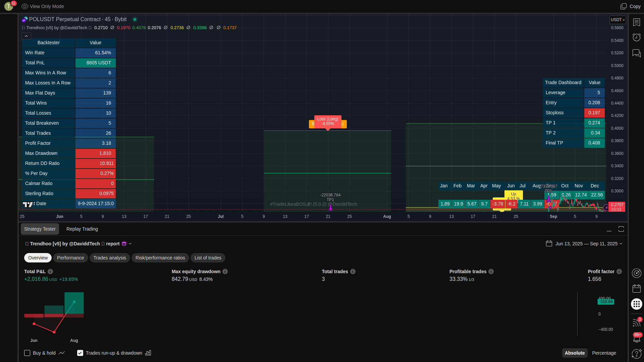
Task: Click the Total trades info icon
Action: tap(353, 271)
